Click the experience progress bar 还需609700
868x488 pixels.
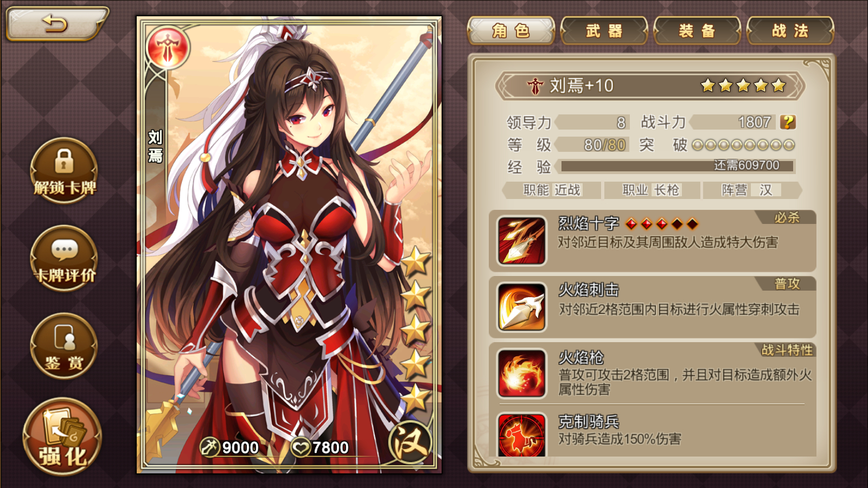[678, 165]
